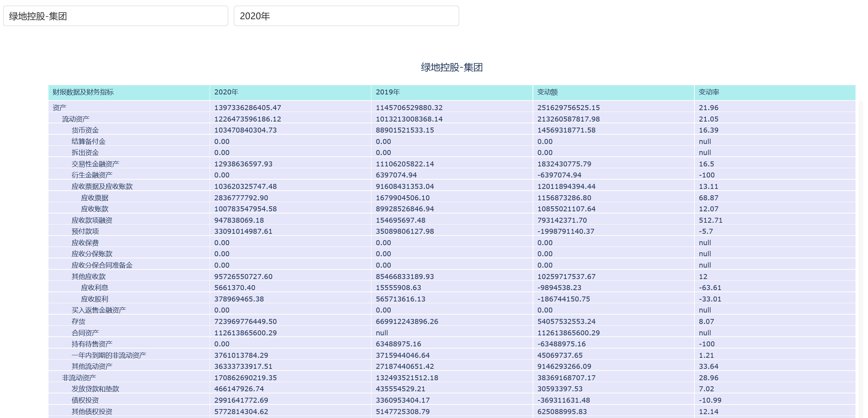Open the 2020年 year dropdown
The image size is (868, 418).
click(x=346, y=16)
